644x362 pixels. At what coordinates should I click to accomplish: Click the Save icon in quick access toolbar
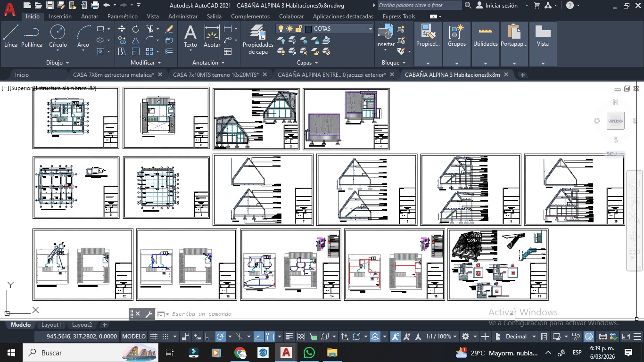[x=50, y=5]
